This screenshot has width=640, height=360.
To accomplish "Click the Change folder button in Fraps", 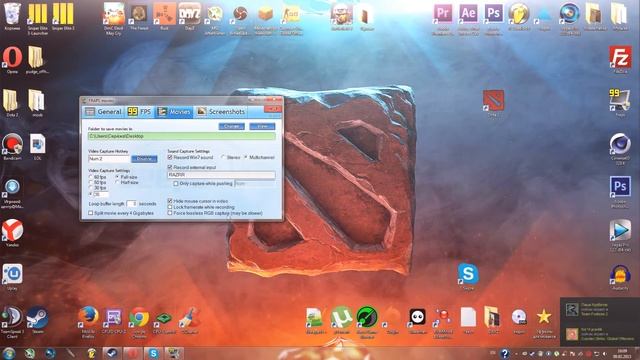I will [231, 127].
